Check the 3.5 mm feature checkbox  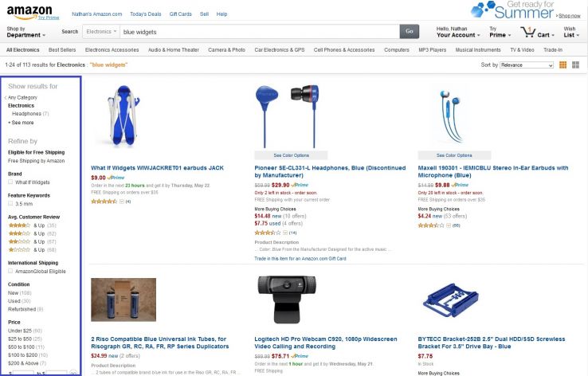click(x=10, y=204)
